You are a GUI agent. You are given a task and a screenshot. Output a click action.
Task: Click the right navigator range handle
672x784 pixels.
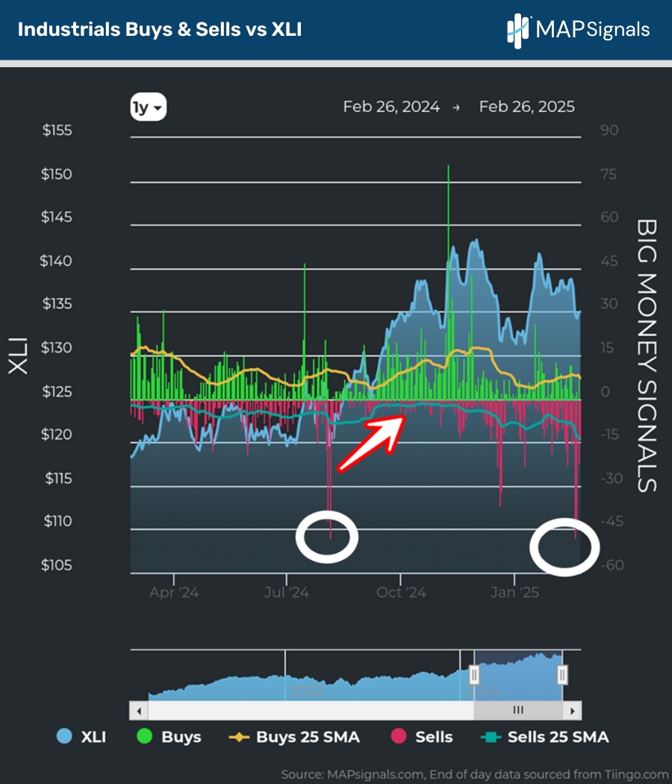[562, 675]
